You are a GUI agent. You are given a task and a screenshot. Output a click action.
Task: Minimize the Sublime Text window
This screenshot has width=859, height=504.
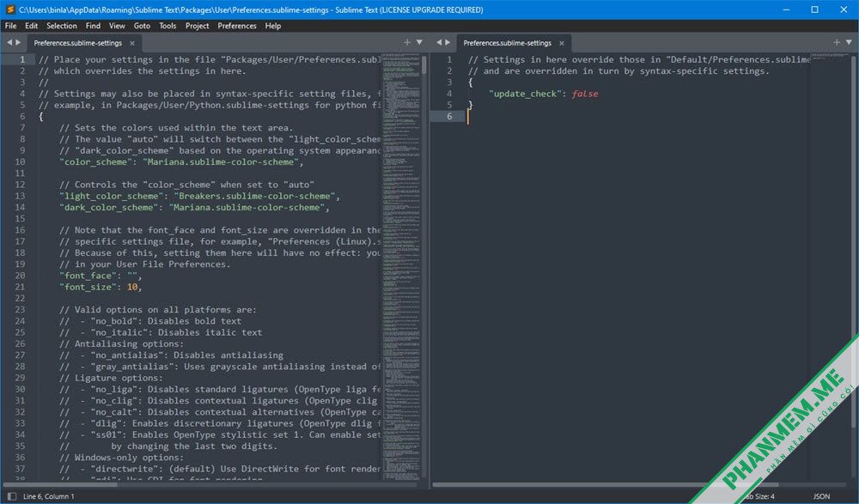click(x=786, y=9)
